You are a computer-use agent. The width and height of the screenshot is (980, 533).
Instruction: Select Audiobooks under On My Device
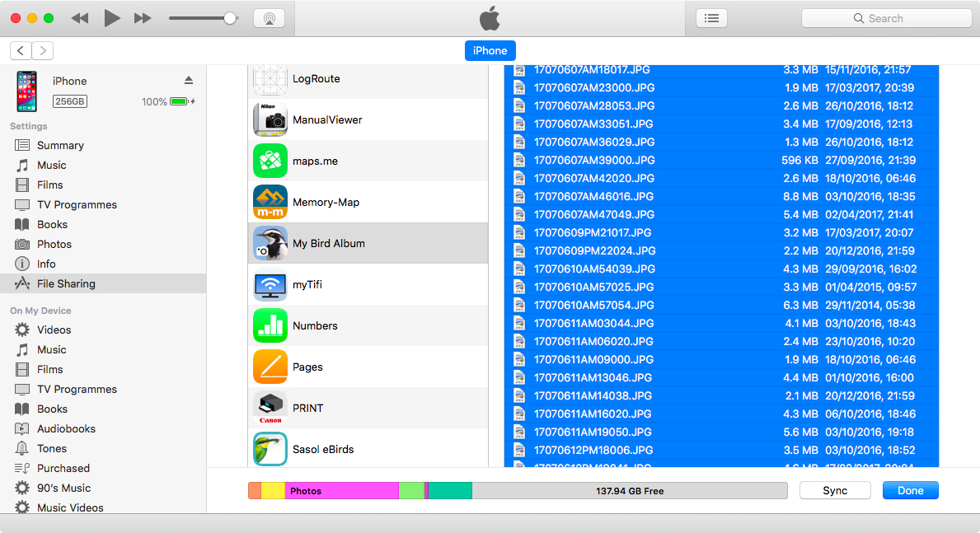point(66,428)
